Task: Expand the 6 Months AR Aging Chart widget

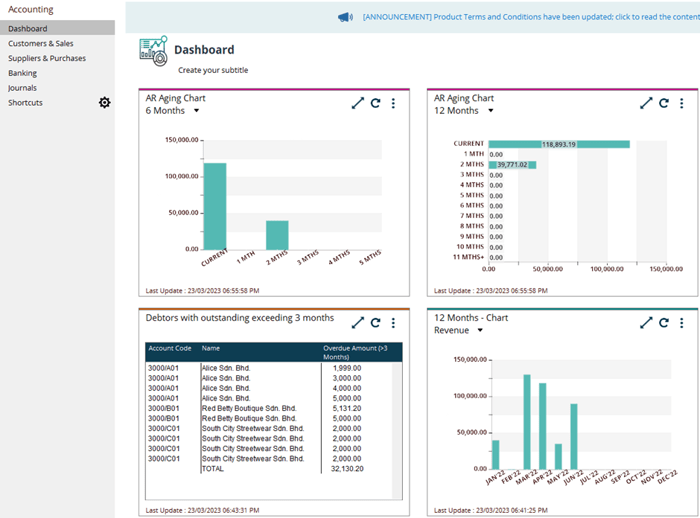Action: pos(358,103)
